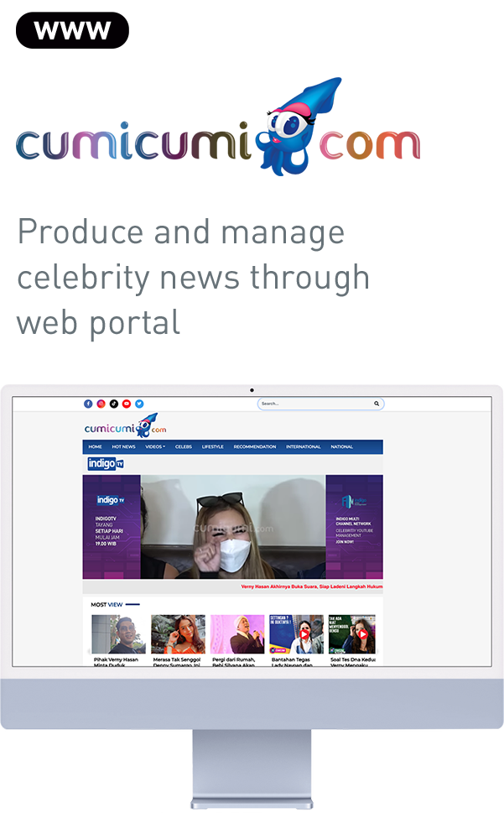Click the large WWW banner at top
The width and height of the screenshot is (504, 813).
pyautogui.click(x=72, y=31)
